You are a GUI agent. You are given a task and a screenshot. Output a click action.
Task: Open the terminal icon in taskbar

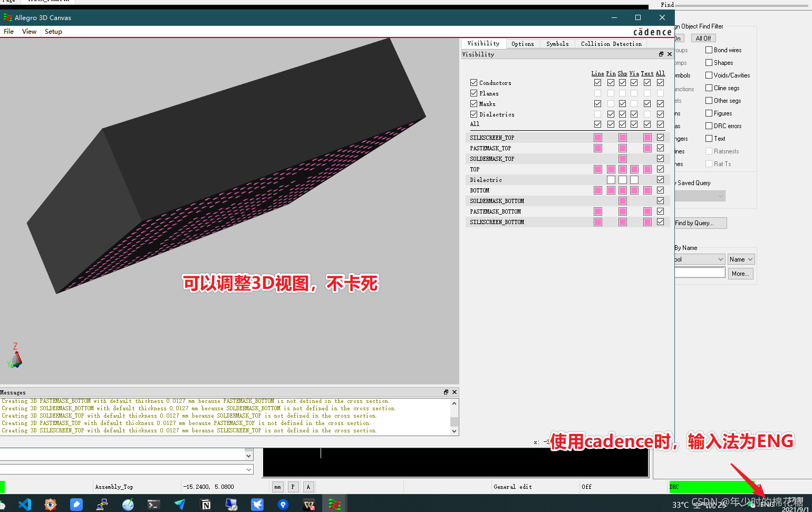click(153, 505)
